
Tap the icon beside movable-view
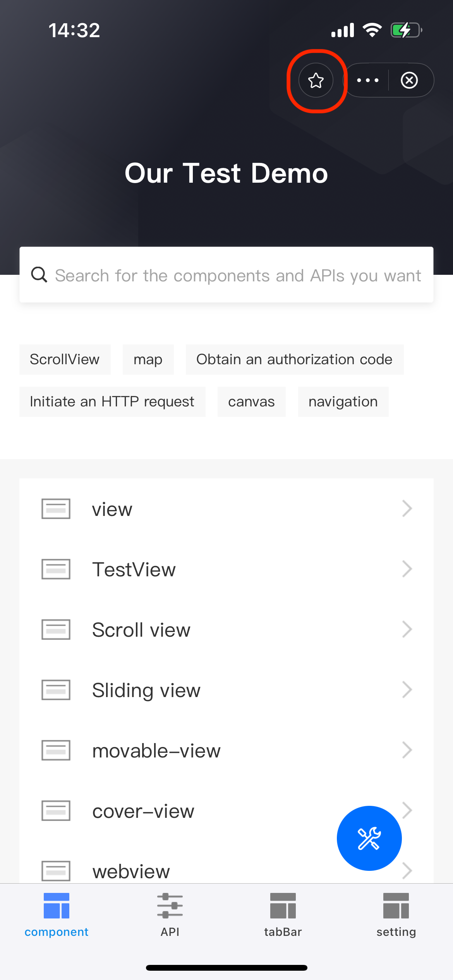click(56, 750)
